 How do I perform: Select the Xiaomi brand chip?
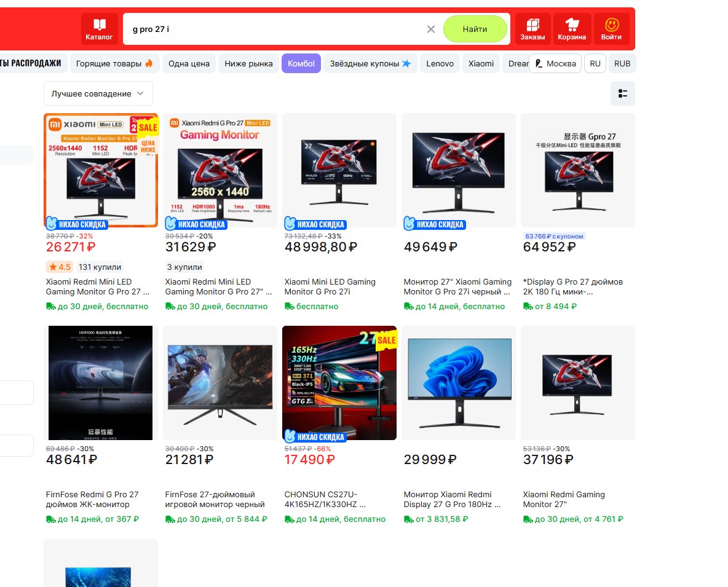pos(481,63)
